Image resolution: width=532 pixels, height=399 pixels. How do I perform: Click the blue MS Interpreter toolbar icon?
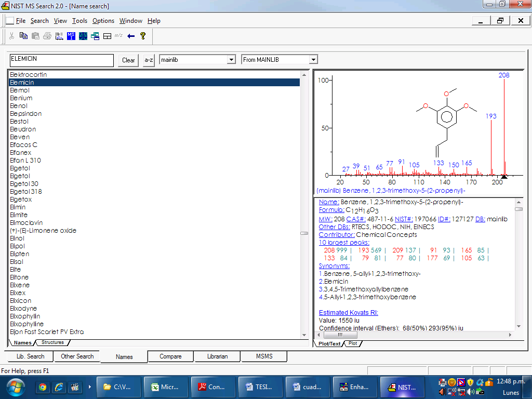click(x=71, y=36)
